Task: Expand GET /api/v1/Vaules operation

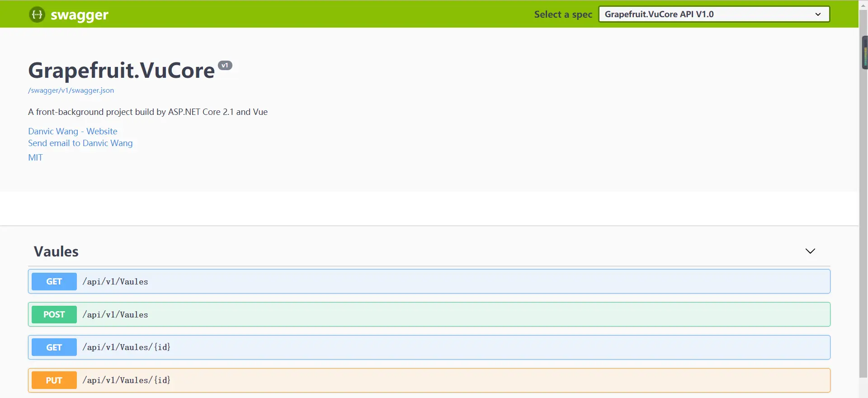Action: pos(429,281)
